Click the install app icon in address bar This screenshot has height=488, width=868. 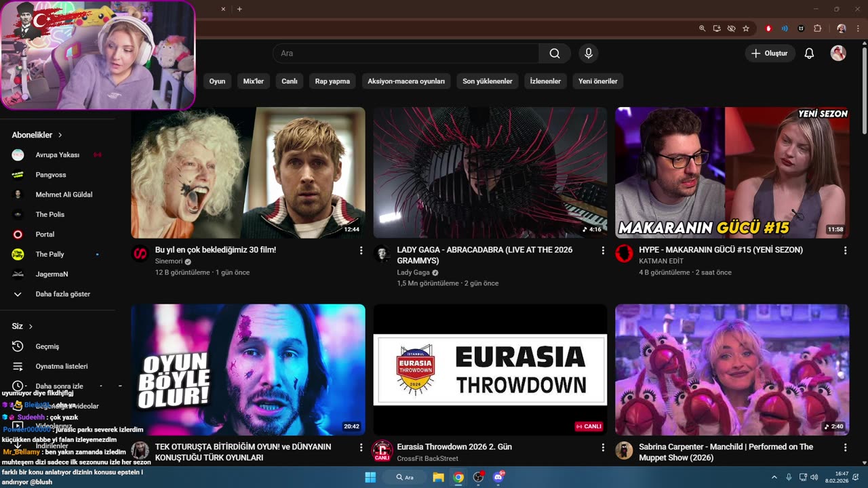(717, 28)
